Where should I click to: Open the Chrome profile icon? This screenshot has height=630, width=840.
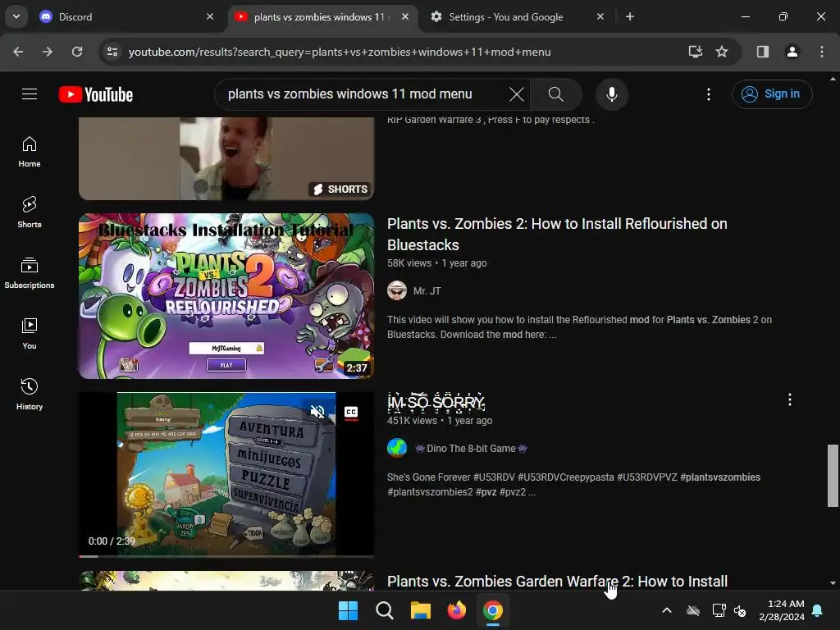[792, 52]
